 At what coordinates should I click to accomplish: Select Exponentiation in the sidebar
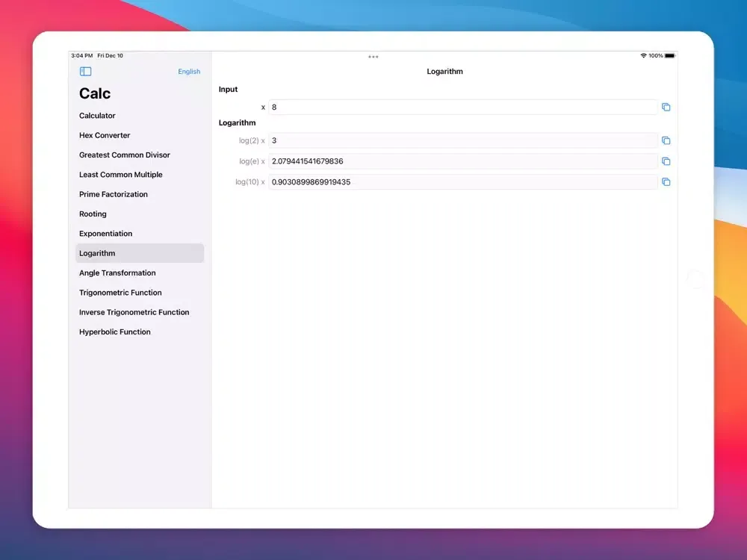140,234
